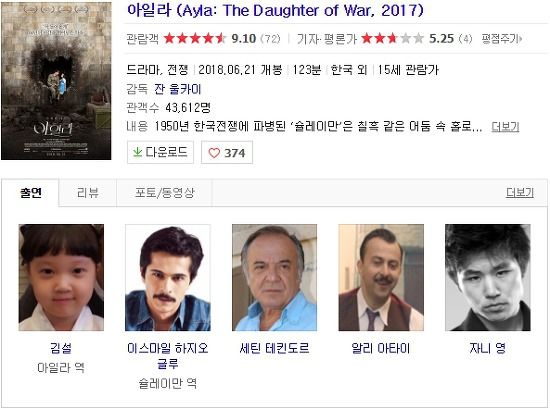
Task: Open director 잔 울카이's page
Action: click(177, 89)
